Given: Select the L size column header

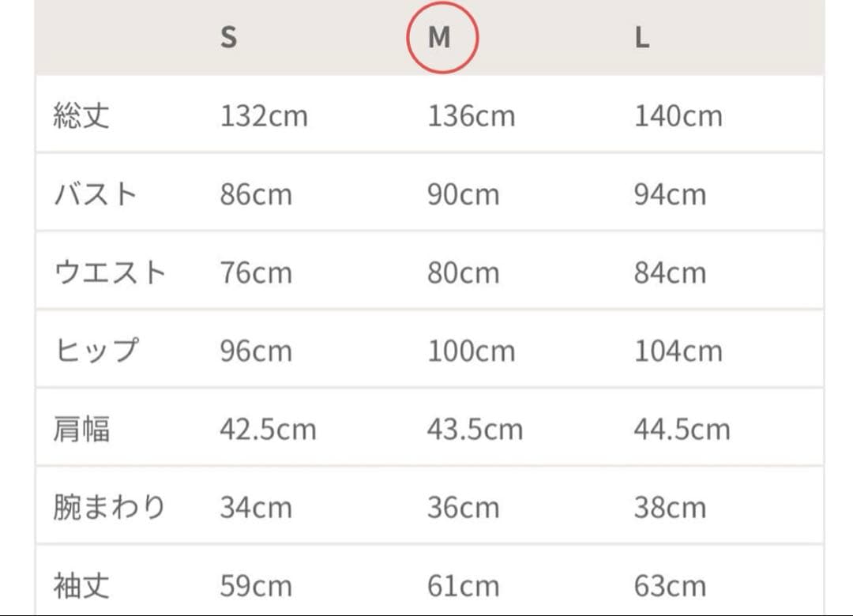Looking at the screenshot, I should coord(642,38).
